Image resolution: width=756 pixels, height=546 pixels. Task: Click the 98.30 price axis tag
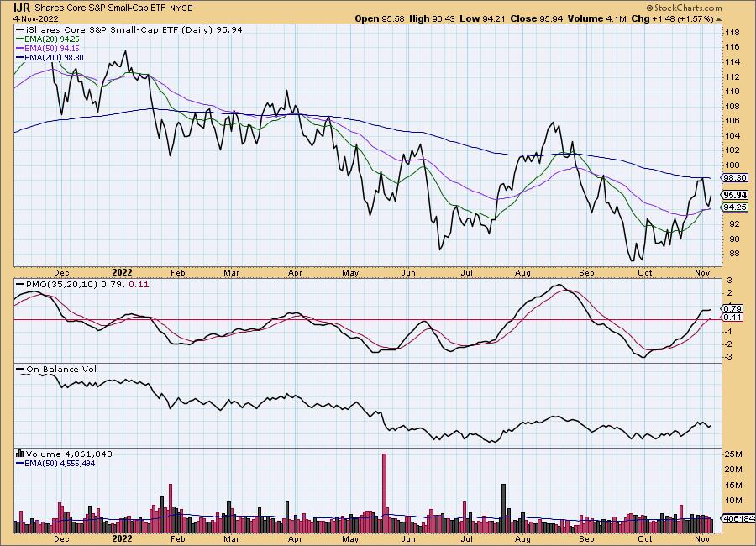[735, 177]
